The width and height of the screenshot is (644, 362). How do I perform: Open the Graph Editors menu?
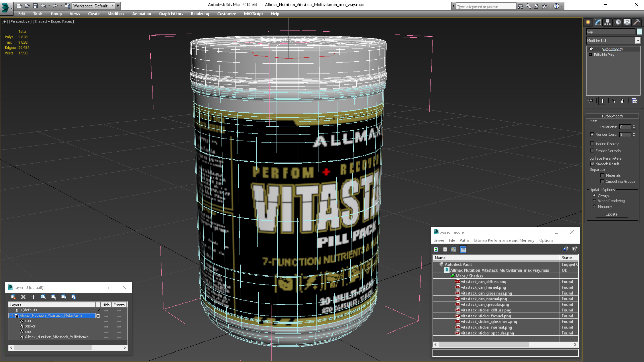[171, 14]
